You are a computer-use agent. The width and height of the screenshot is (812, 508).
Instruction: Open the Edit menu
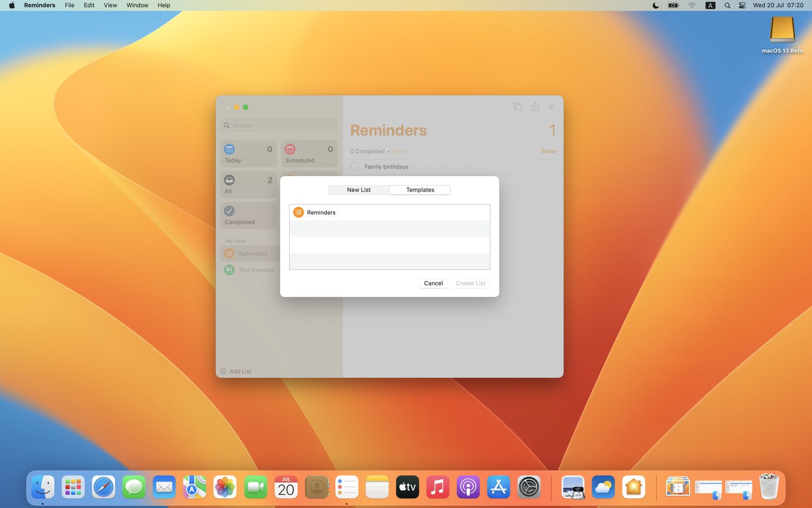pos(89,5)
